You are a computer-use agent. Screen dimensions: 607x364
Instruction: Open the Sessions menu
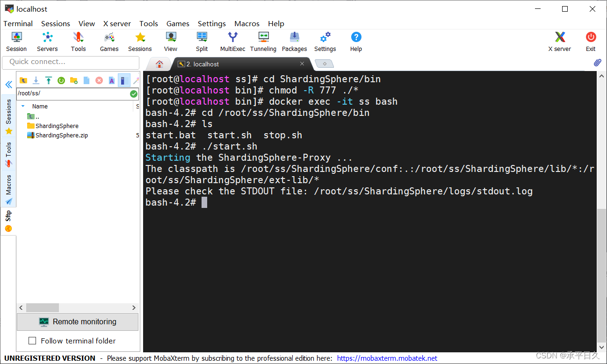pyautogui.click(x=56, y=23)
